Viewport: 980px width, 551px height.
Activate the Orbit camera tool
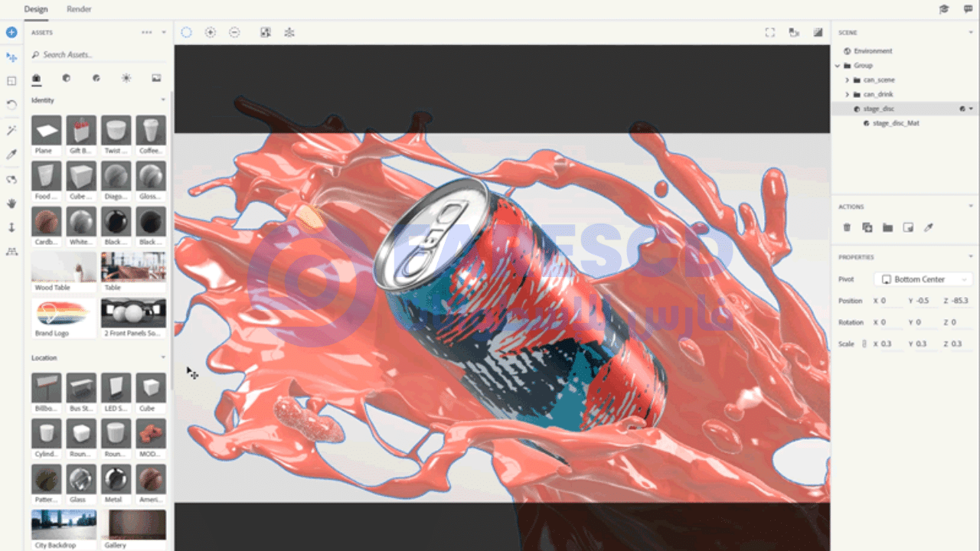[x=11, y=180]
